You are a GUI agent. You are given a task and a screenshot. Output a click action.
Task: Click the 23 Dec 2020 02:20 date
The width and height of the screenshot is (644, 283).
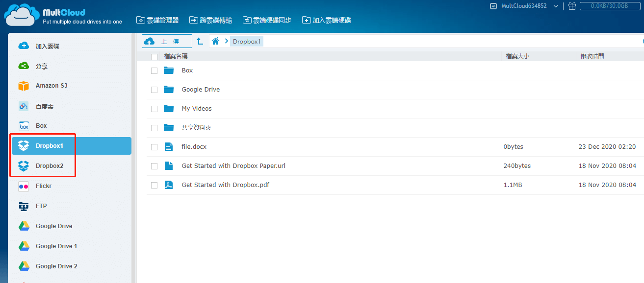tap(607, 147)
